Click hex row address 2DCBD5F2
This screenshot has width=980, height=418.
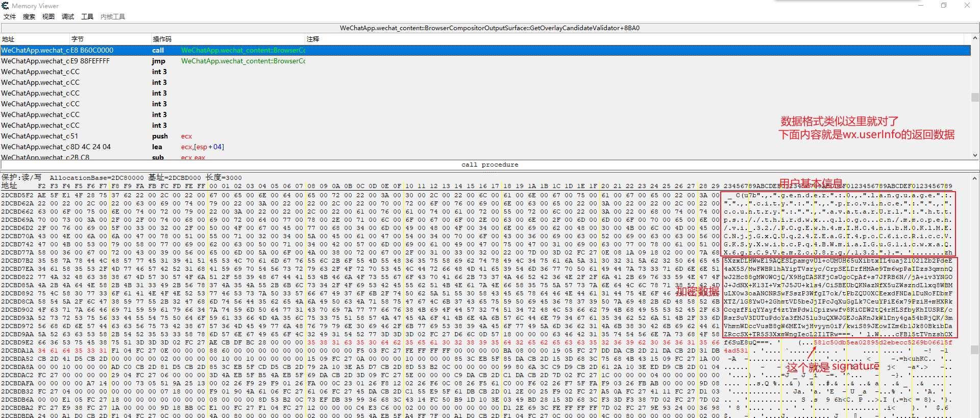[17, 195]
